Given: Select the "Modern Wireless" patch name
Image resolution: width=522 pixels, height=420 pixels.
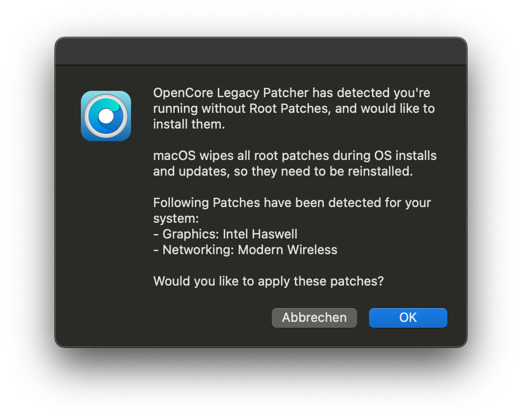Looking at the screenshot, I should (287, 250).
